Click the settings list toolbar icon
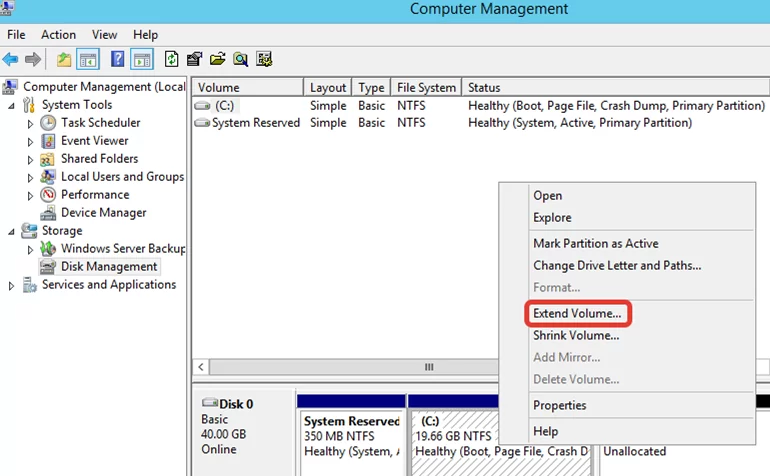The width and height of the screenshot is (770, 476). pos(264,59)
